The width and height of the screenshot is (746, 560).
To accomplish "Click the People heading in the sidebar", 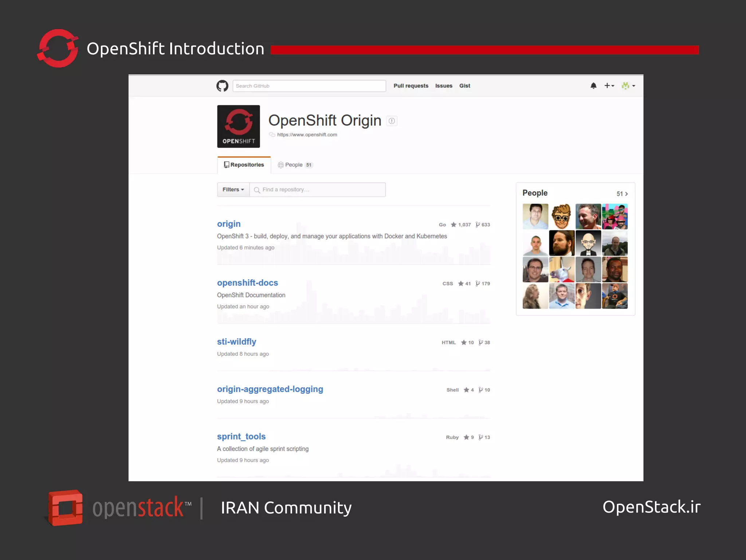I will [535, 193].
